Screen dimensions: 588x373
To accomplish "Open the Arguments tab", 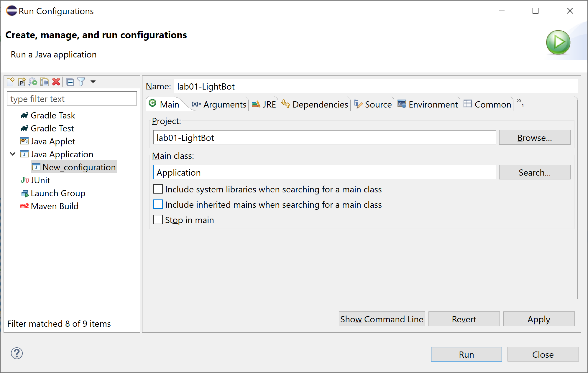I will tap(219, 104).
